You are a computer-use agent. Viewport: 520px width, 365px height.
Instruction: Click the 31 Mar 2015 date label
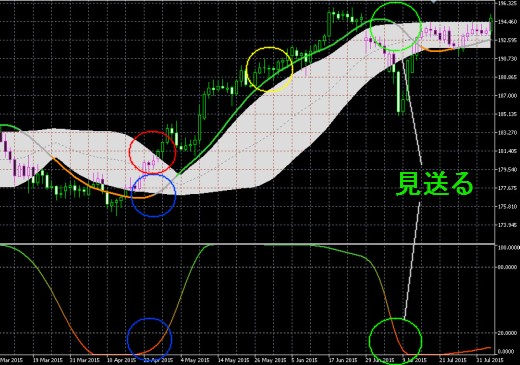(x=85, y=360)
